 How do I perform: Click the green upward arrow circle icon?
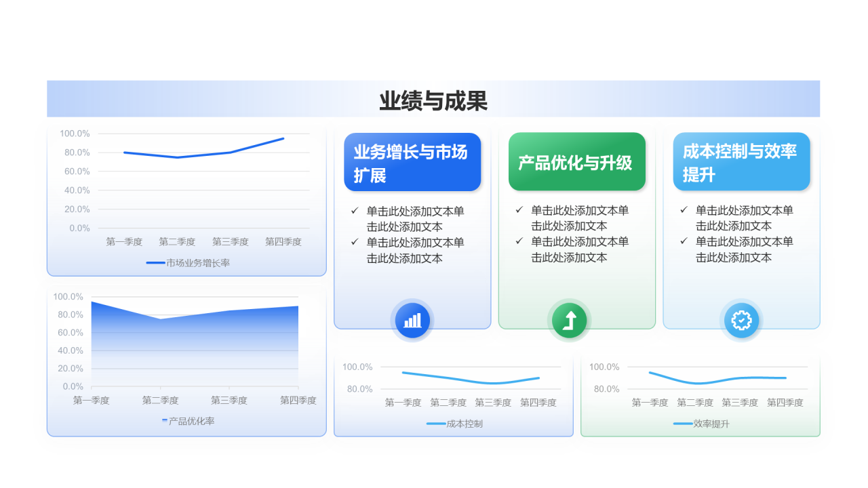point(569,320)
